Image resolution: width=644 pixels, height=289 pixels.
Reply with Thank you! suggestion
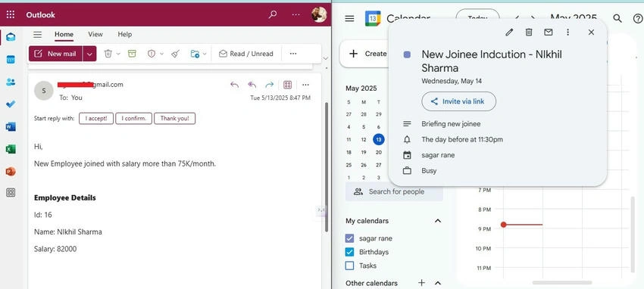[174, 119]
